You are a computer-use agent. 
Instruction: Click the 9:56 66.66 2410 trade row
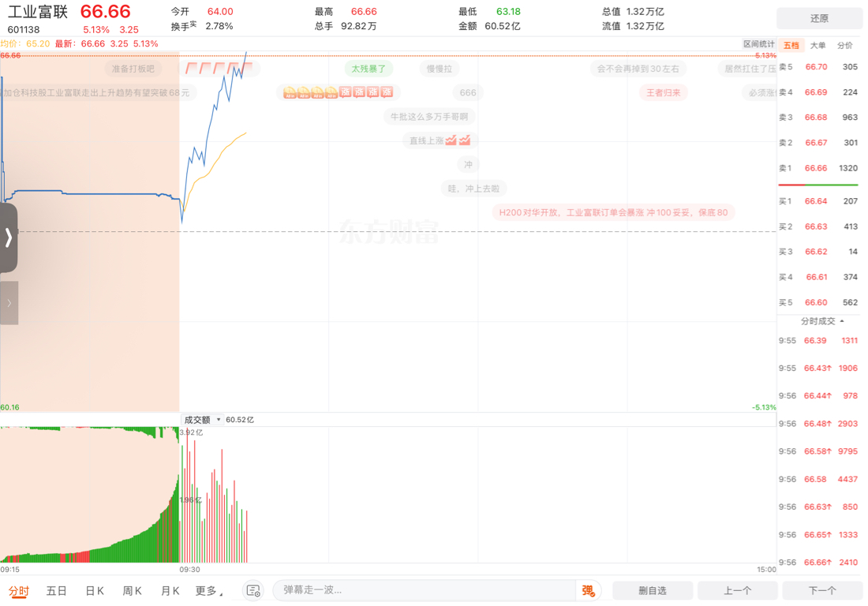pos(818,563)
